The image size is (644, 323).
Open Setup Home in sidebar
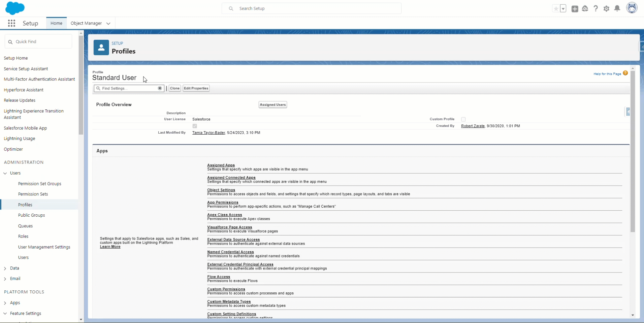(16, 58)
